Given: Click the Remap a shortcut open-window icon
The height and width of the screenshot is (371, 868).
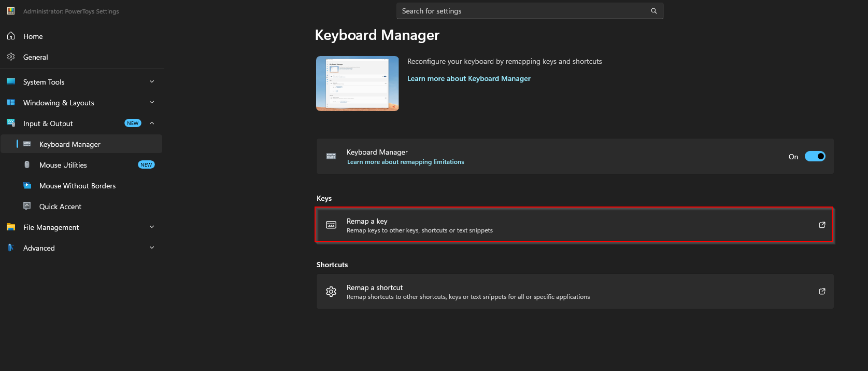Looking at the screenshot, I should pyautogui.click(x=822, y=292).
